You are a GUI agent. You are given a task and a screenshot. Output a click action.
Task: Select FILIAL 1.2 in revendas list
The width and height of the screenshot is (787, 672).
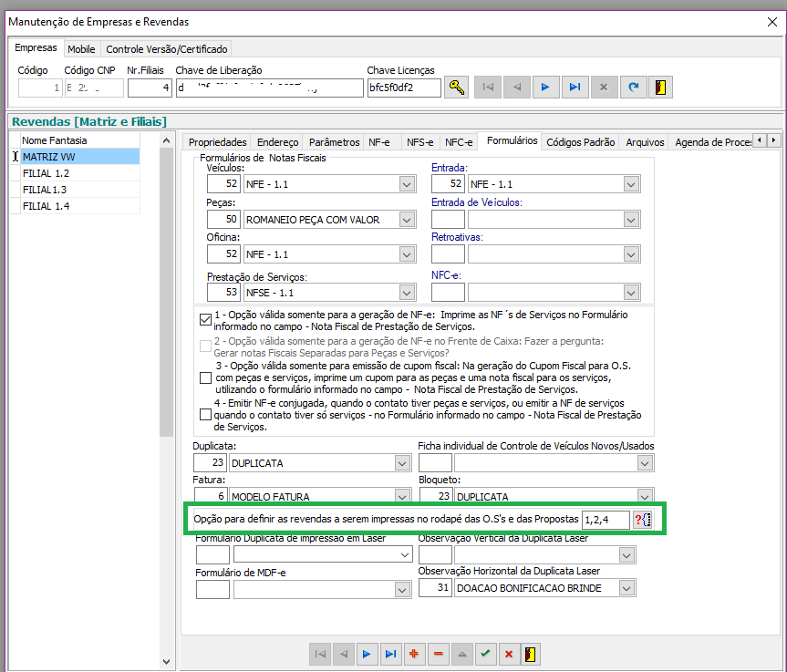(80, 173)
